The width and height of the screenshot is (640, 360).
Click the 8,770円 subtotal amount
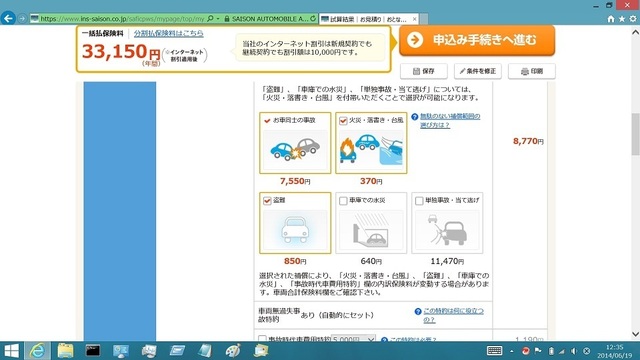coord(528,141)
